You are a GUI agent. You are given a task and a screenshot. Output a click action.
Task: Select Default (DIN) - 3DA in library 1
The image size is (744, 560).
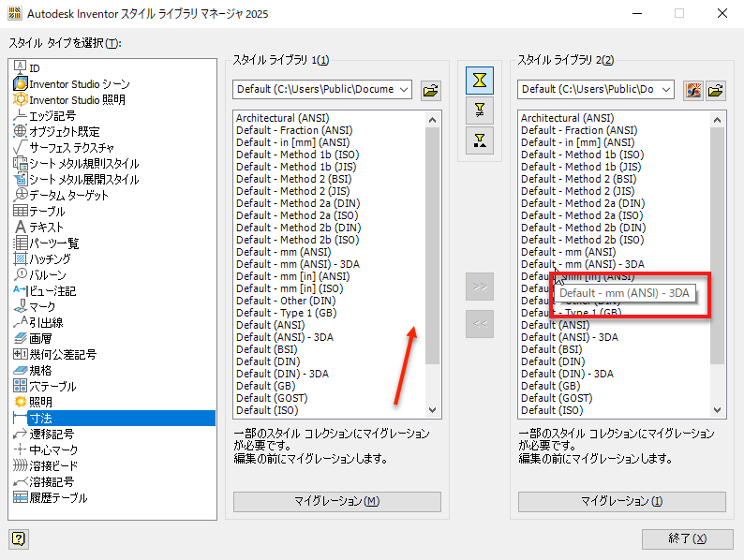point(282,374)
